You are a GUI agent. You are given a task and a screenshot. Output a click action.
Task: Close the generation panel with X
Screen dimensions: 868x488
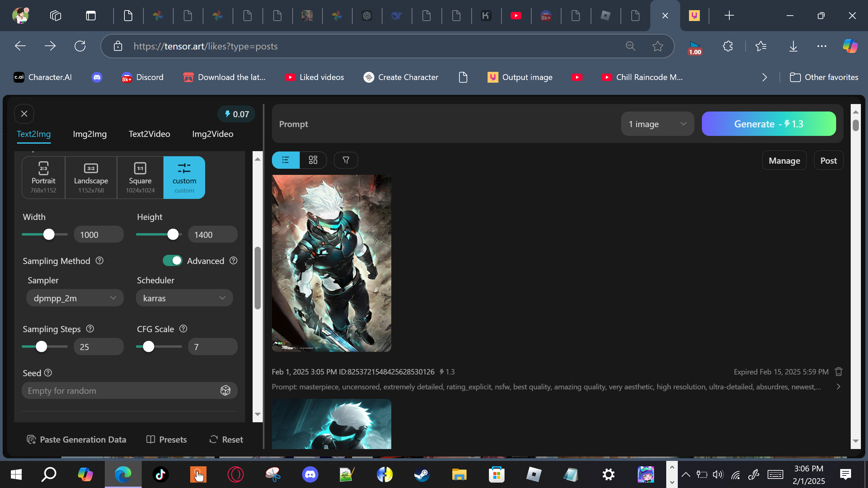pyautogui.click(x=24, y=114)
